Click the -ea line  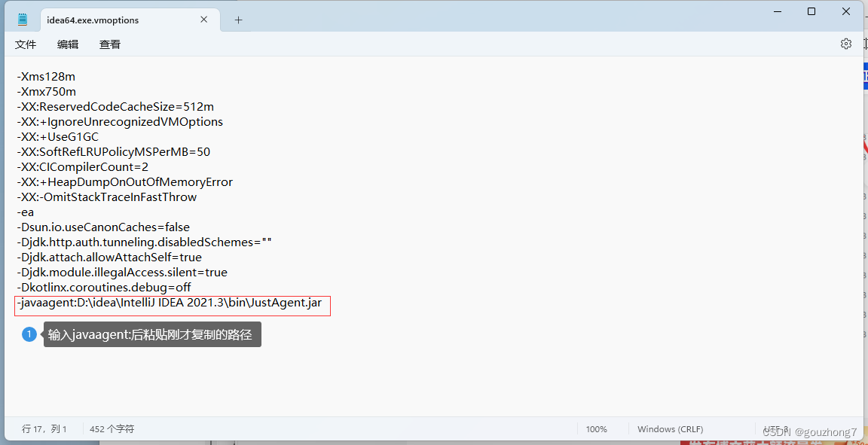(x=26, y=212)
